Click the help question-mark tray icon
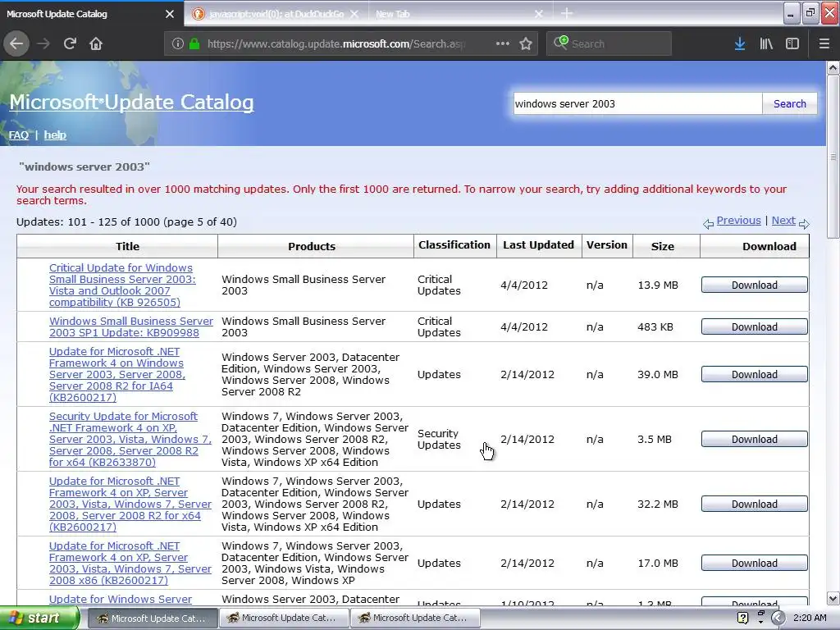 tap(742, 618)
